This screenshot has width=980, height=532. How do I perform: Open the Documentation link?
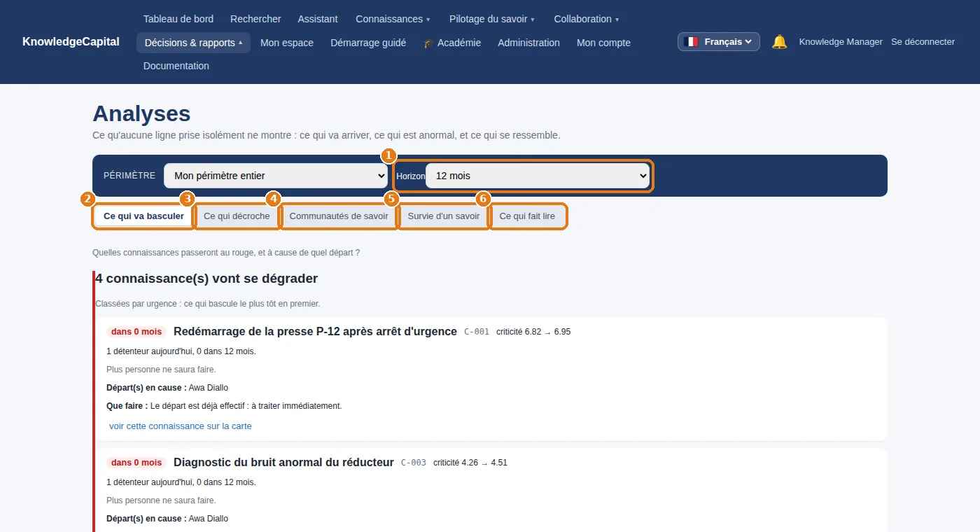coord(176,66)
